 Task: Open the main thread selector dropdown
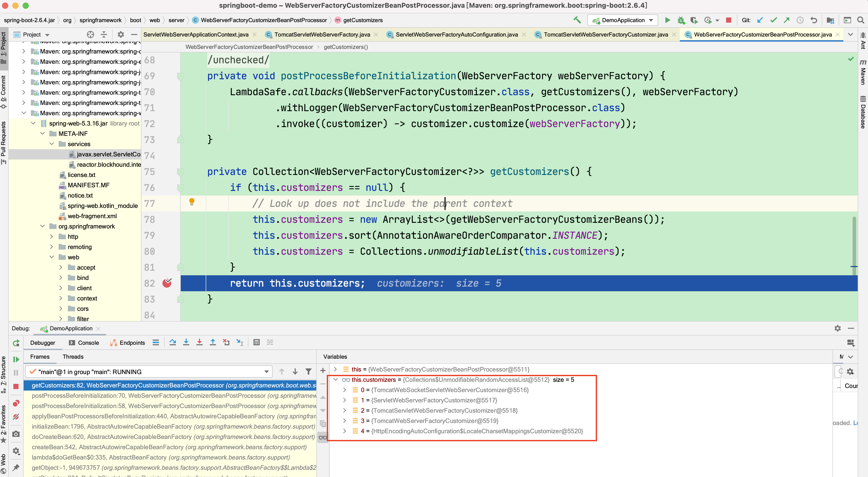[266, 372]
